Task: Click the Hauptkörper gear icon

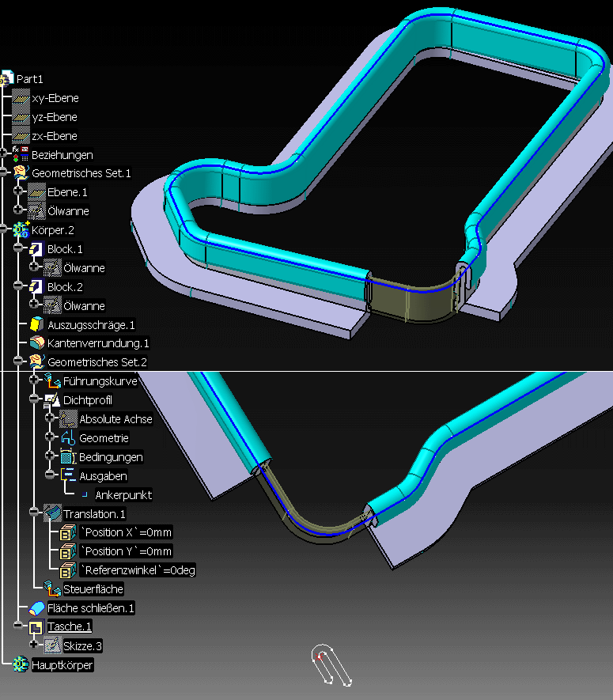Action: coord(21,664)
